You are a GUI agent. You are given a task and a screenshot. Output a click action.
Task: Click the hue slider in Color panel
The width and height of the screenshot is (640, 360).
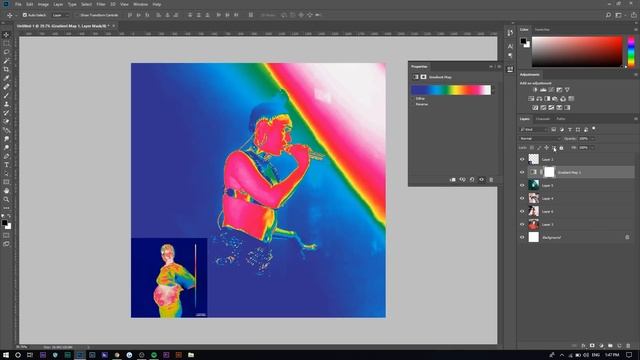click(631, 52)
